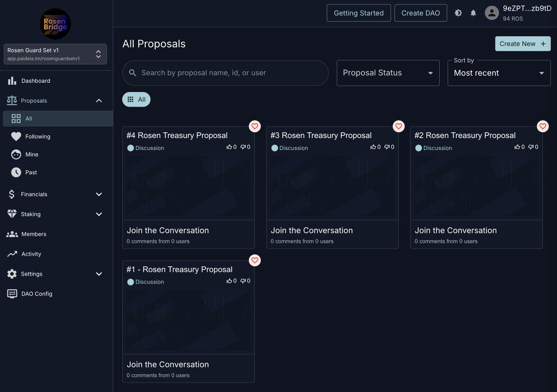Follow proposal #1 with heart icon
557x392 pixels.
point(255,260)
